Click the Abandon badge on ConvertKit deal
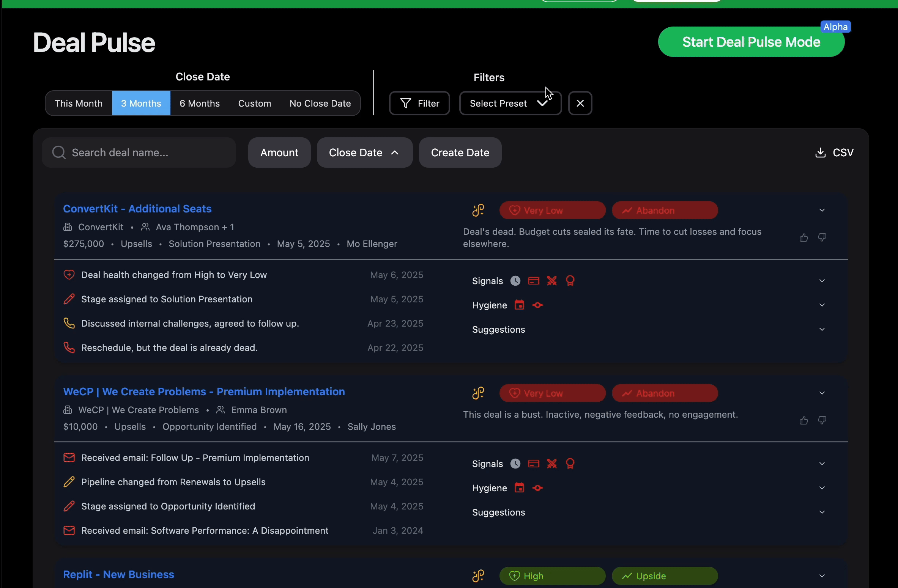The width and height of the screenshot is (898, 588). pyautogui.click(x=665, y=210)
